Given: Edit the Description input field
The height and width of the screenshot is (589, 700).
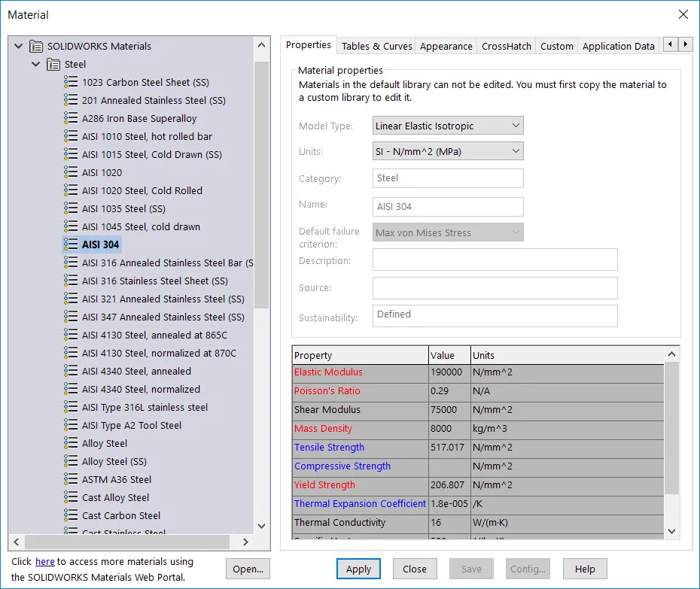Looking at the screenshot, I should coord(495,260).
